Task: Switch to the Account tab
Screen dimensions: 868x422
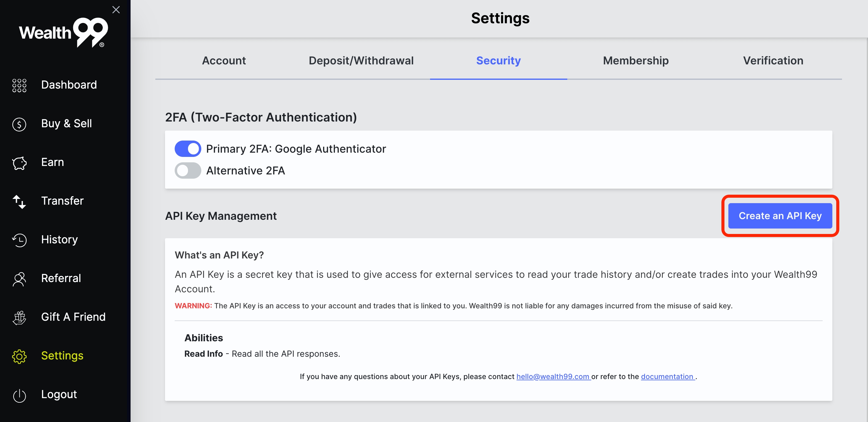Action: point(224,61)
